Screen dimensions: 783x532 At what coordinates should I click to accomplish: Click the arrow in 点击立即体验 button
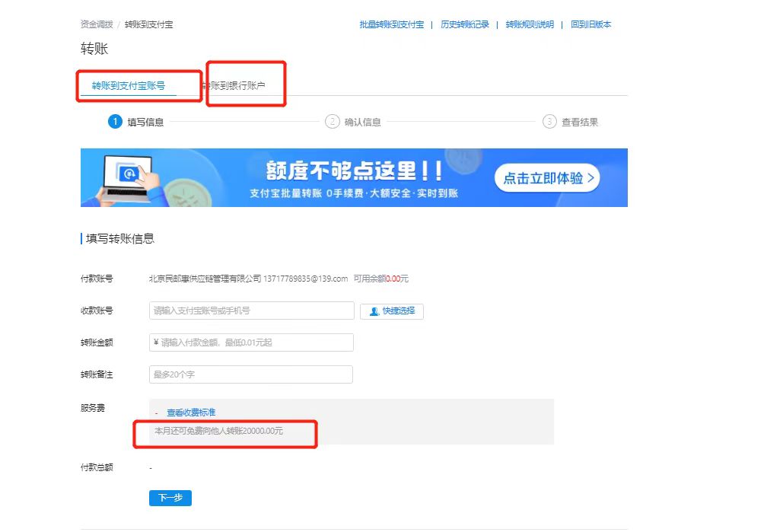(590, 178)
